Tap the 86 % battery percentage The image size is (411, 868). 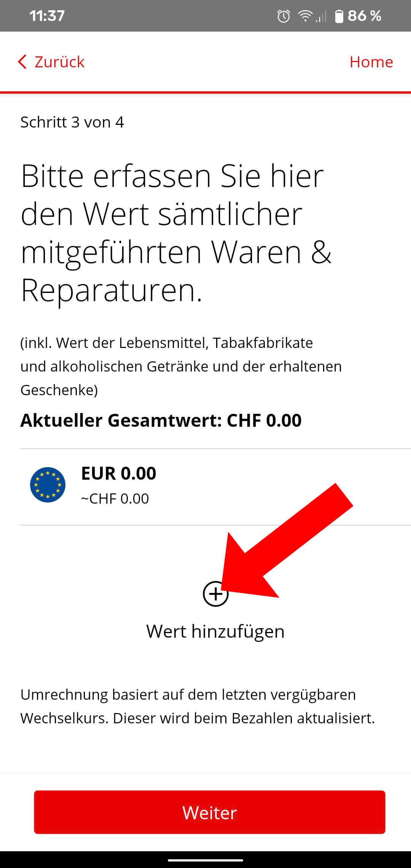364,16
